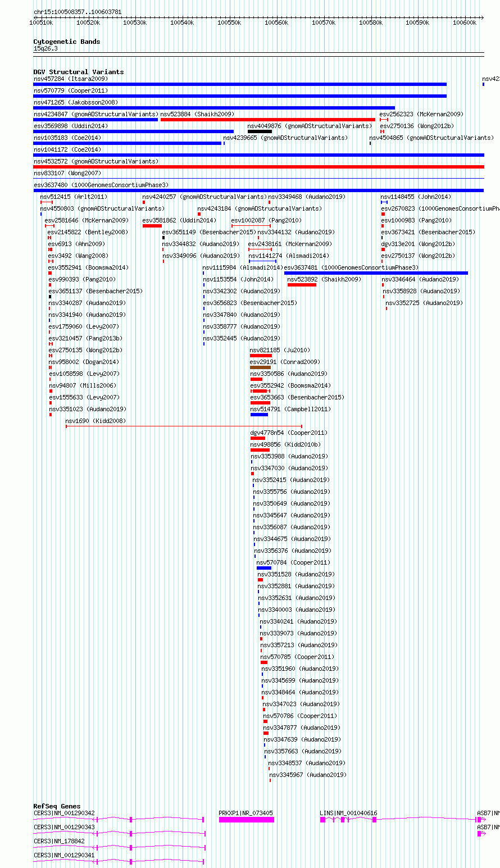Open nsv1148455 (John2014) label
Image resolution: width=500 pixels, height=868 pixels.
click(416, 197)
